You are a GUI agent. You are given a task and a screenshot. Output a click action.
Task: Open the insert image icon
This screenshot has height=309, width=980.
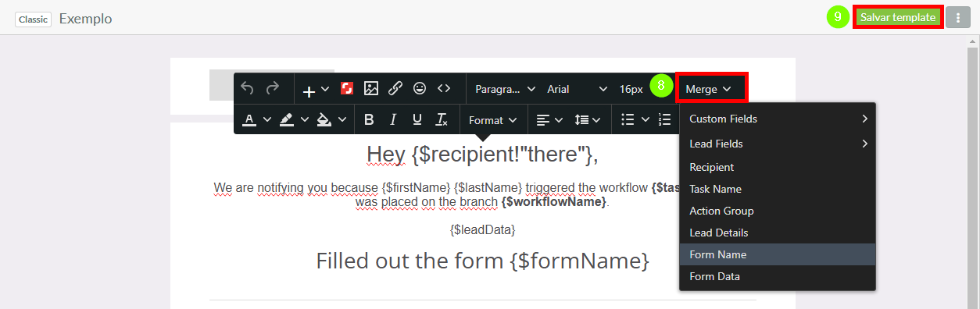coord(371,89)
